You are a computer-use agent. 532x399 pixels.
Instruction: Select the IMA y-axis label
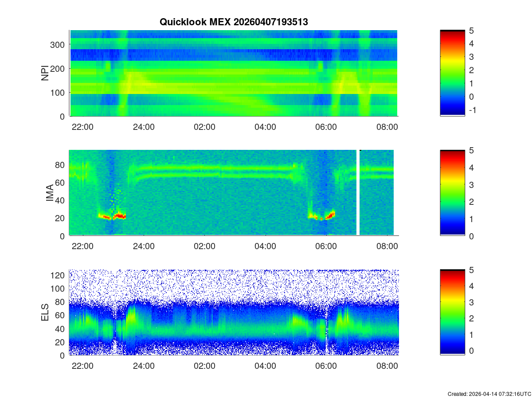[x=49, y=193]
